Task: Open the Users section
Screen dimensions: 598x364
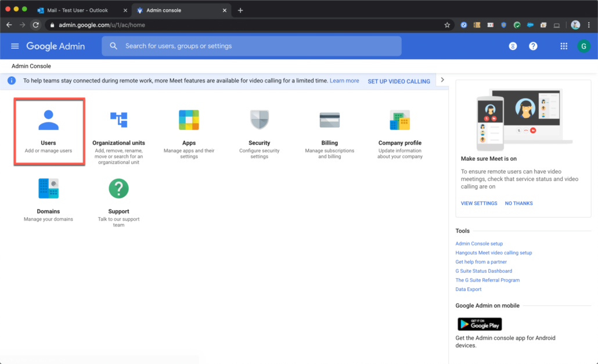Action: (x=49, y=132)
